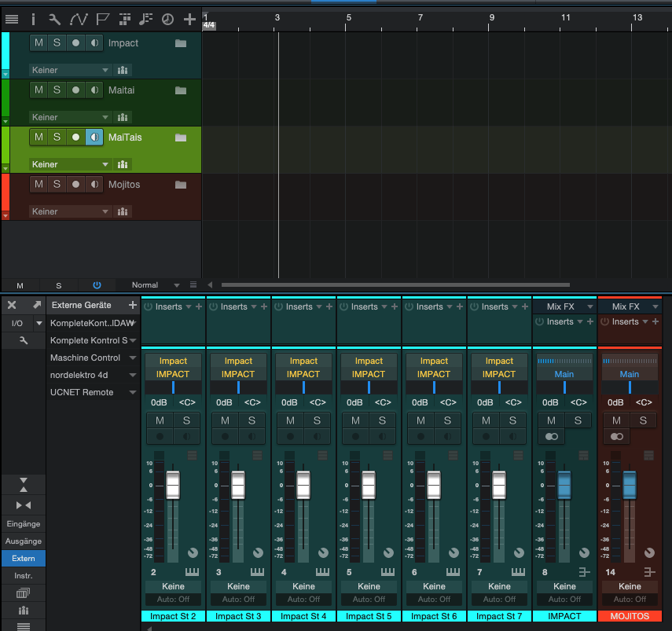Open instrument editor on MaiTais track

coord(123,164)
